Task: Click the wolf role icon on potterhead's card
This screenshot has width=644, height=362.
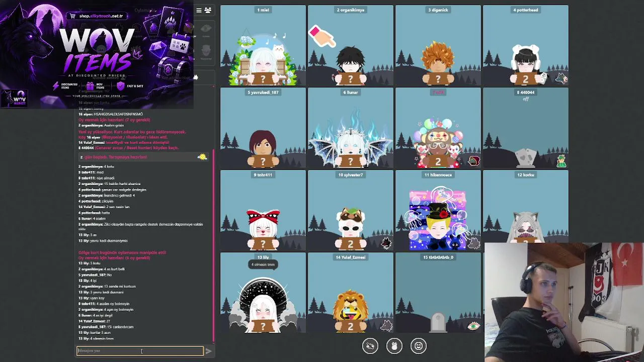Action: 561,78
